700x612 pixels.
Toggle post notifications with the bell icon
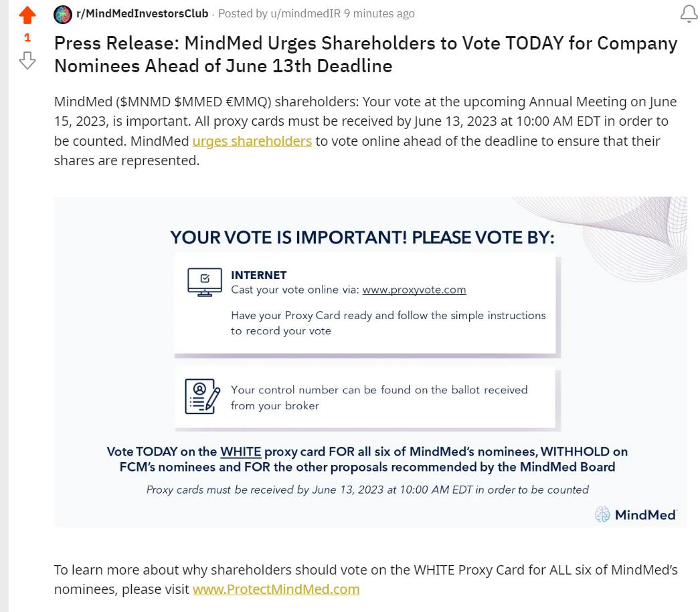point(689,14)
